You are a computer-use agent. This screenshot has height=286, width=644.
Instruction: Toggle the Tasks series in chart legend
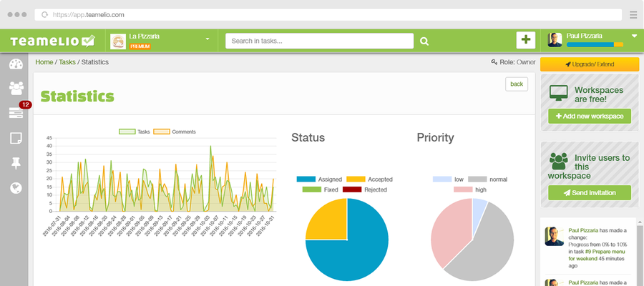click(x=135, y=132)
